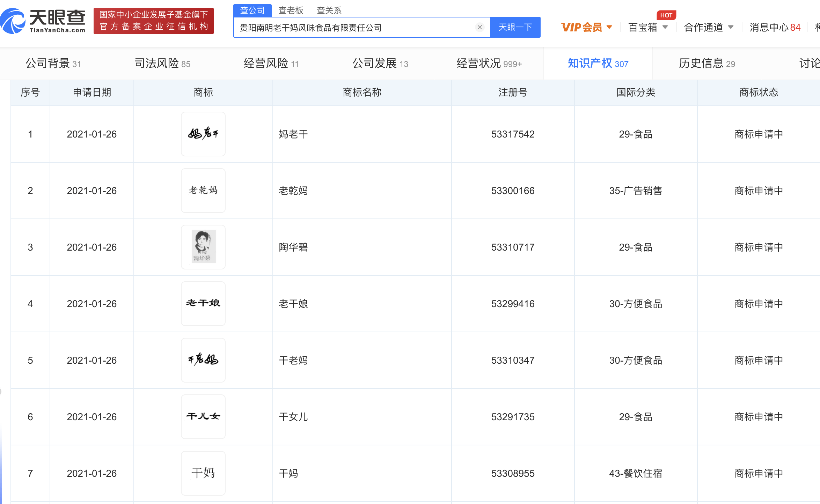This screenshot has width=820, height=504.
Task: Open the 干儿女 trademark image
Action: pos(203,417)
